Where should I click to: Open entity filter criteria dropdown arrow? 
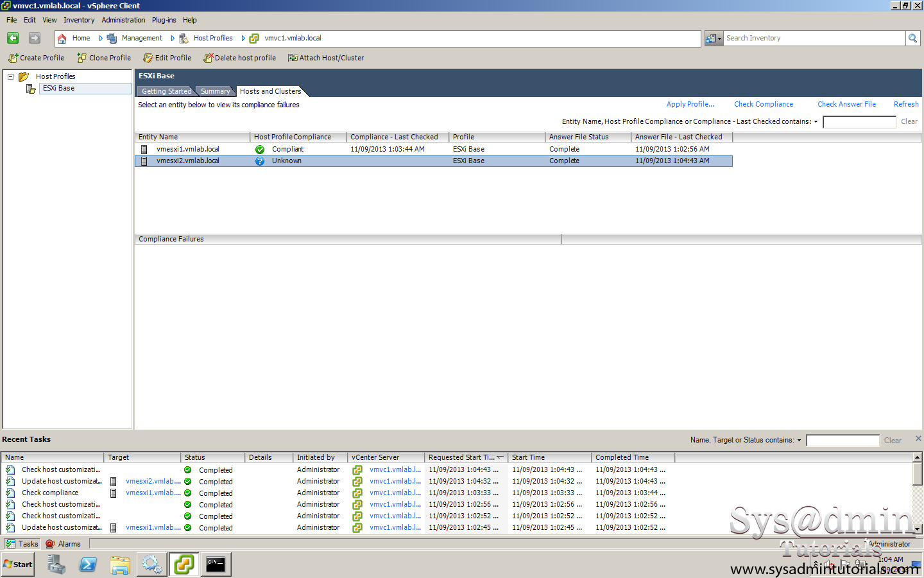816,121
